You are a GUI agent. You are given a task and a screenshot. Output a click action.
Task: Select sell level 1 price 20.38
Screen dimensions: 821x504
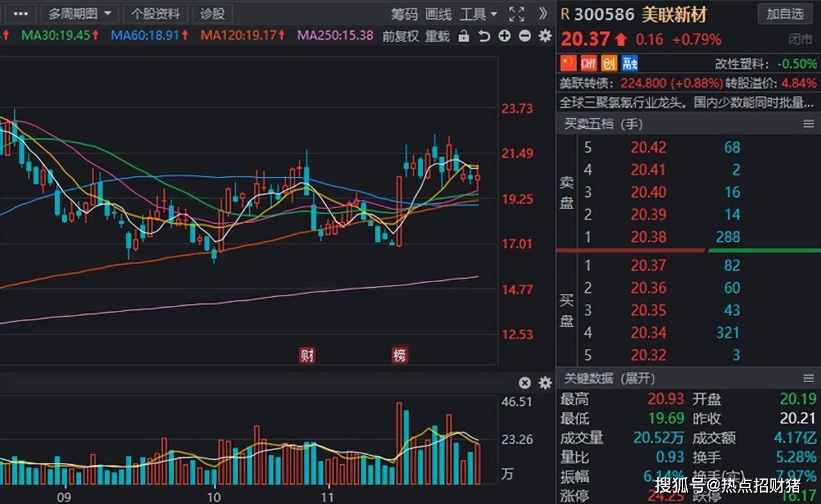pyautogui.click(x=648, y=237)
